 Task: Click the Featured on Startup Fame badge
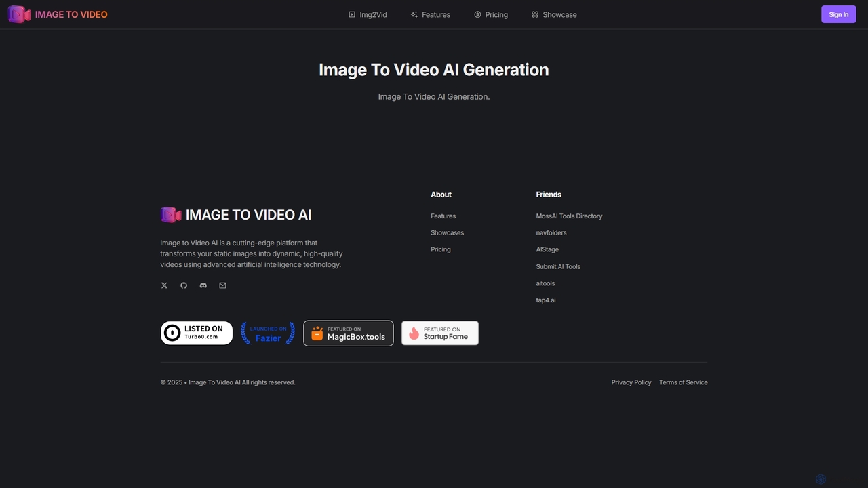coord(440,333)
